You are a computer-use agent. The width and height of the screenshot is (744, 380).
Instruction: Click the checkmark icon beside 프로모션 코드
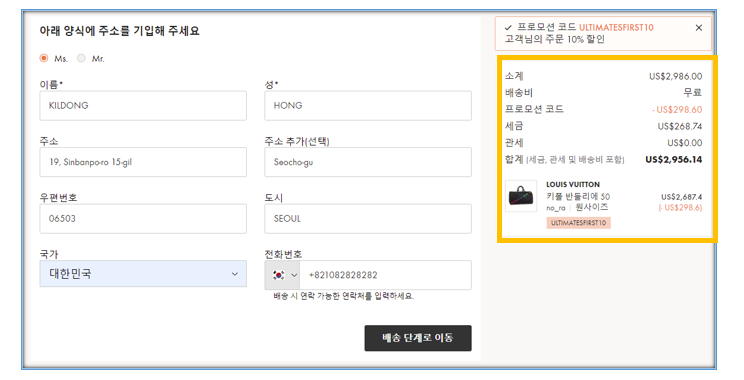pos(508,28)
